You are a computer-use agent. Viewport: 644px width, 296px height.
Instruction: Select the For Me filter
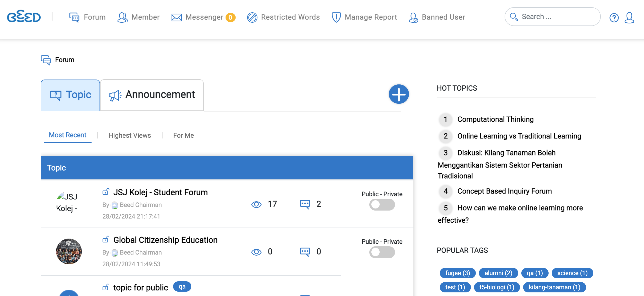183,135
